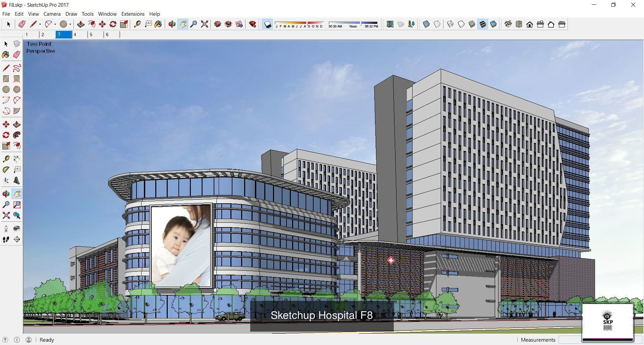Select the 3D Text tool
Screen dimensions: 644x345
[x=17, y=181]
